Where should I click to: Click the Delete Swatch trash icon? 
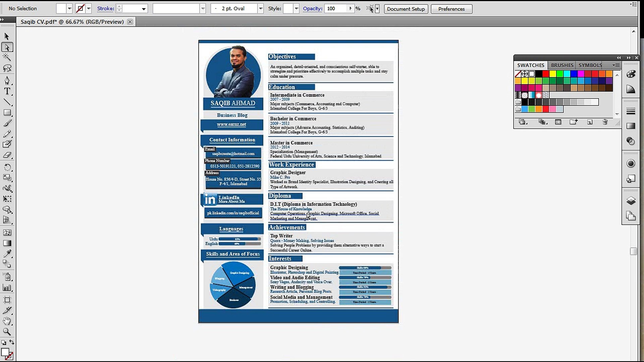point(605,122)
